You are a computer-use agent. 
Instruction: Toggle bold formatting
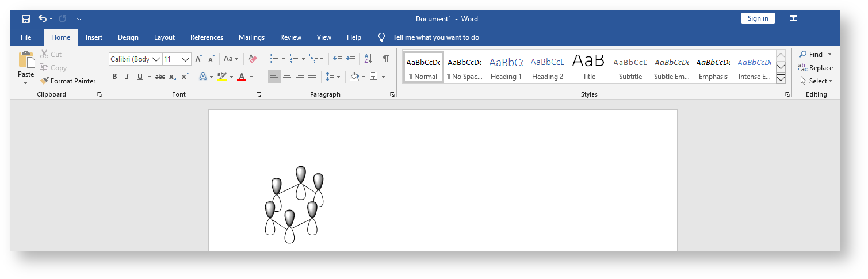pyautogui.click(x=114, y=77)
